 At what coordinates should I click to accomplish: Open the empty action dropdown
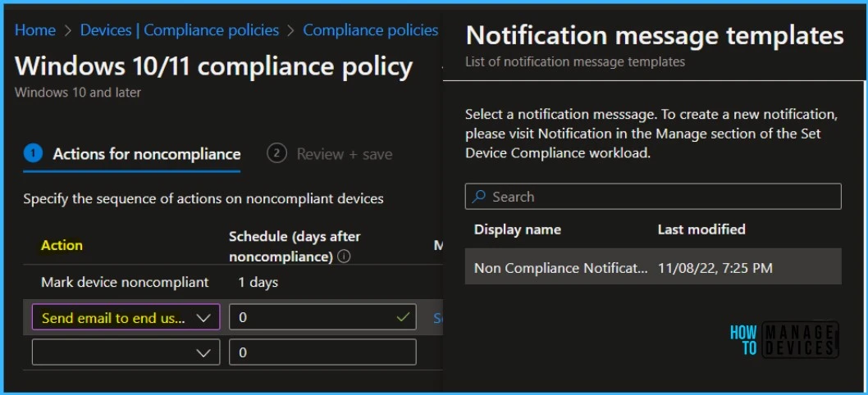click(126, 352)
